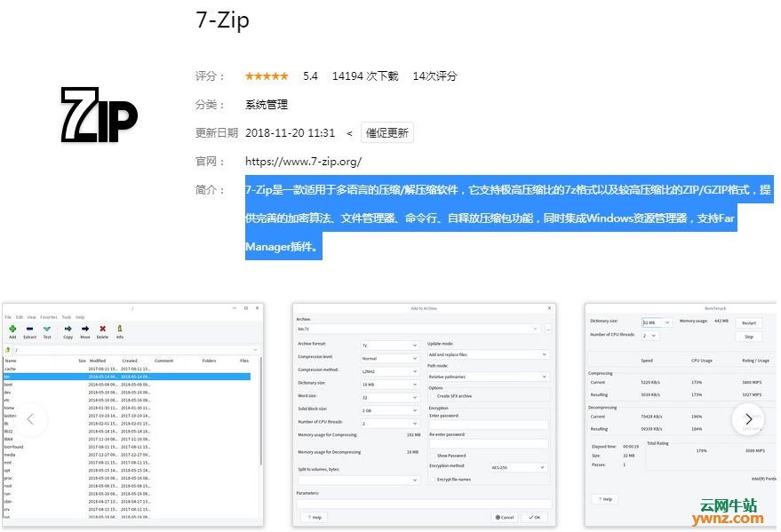Image resolution: width=781 pixels, height=532 pixels.
Task: Open the https://www.7-zip.org/ website link
Action: click(303, 162)
